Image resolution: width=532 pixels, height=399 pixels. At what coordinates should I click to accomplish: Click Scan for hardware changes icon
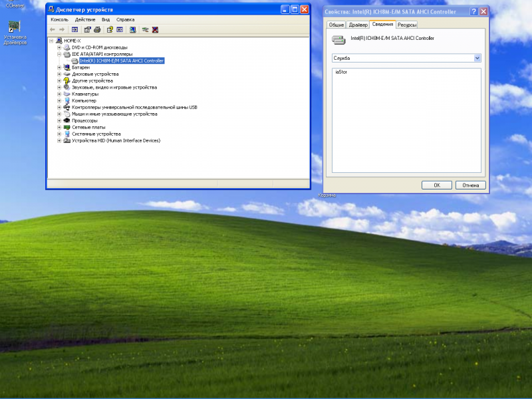pyautogui.click(x=132, y=30)
